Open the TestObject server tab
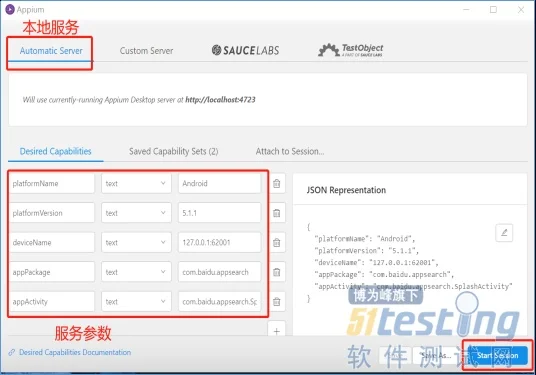536x375 pixels. coord(351,50)
